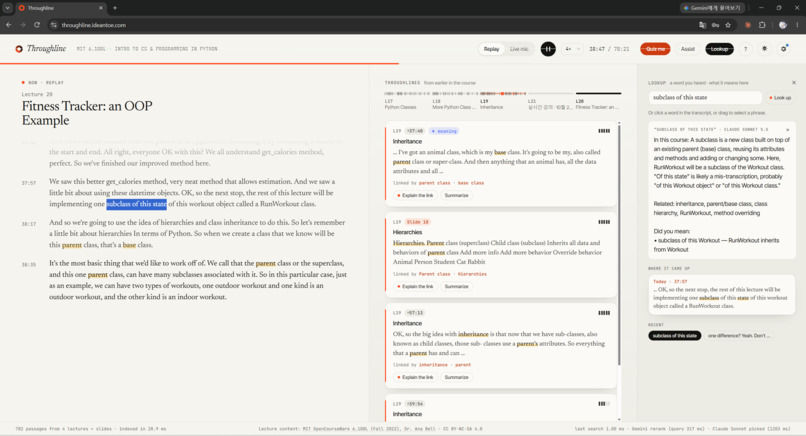This screenshot has width=806, height=436.
Task: Click the relevance bars on the Hierarchies card
Action: (x=604, y=222)
